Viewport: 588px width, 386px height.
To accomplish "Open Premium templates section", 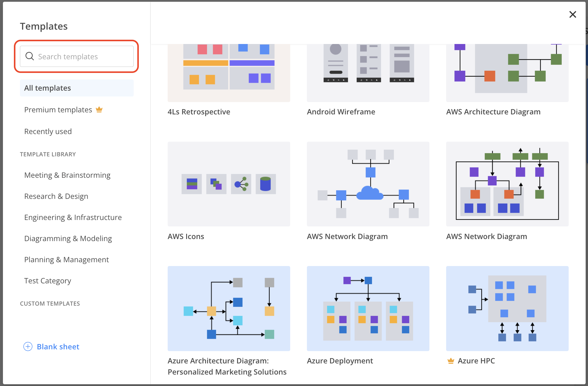I will (x=58, y=110).
